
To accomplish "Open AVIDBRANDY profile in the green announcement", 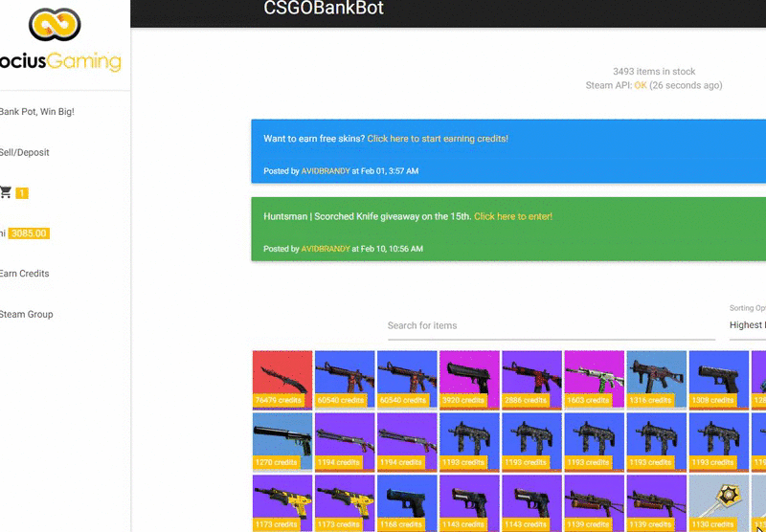I will [326, 249].
